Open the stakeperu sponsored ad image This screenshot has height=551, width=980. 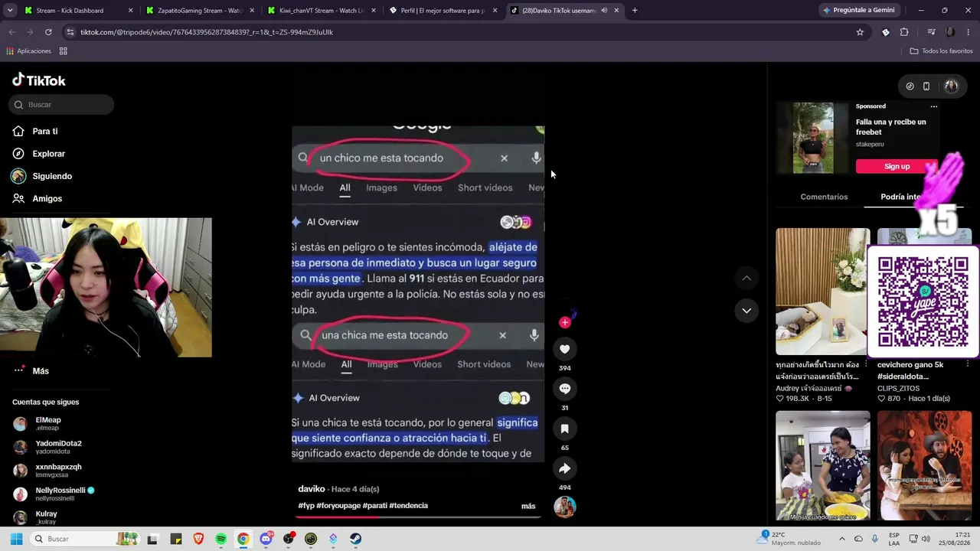(x=813, y=138)
